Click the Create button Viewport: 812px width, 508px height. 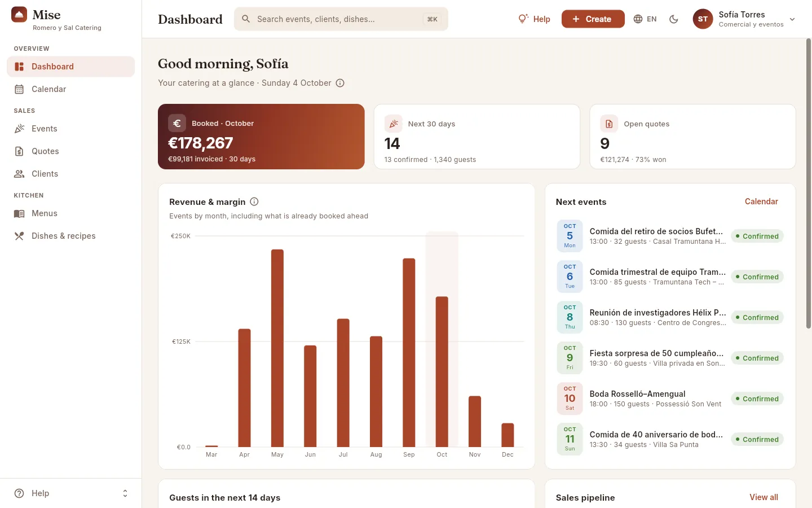593,19
